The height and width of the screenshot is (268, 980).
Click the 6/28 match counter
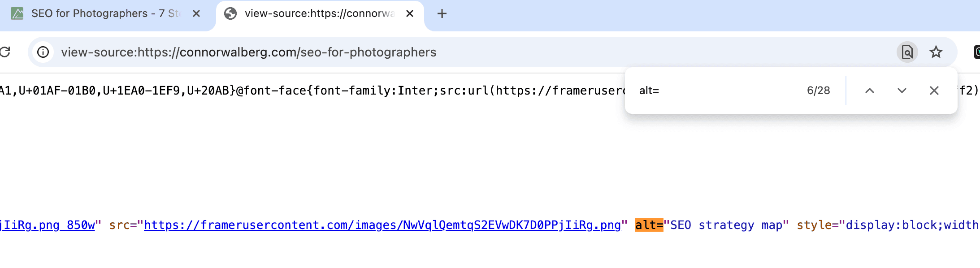pos(818,91)
